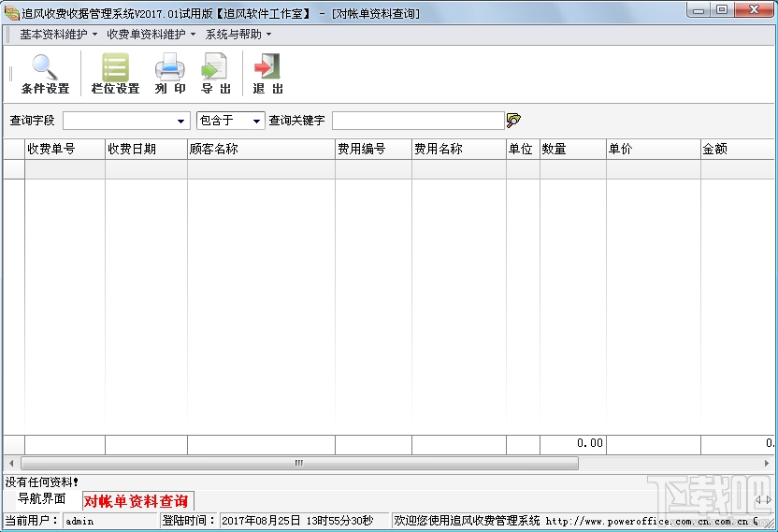Click the 费用编号 column header
The height and width of the screenshot is (532, 778).
374,149
